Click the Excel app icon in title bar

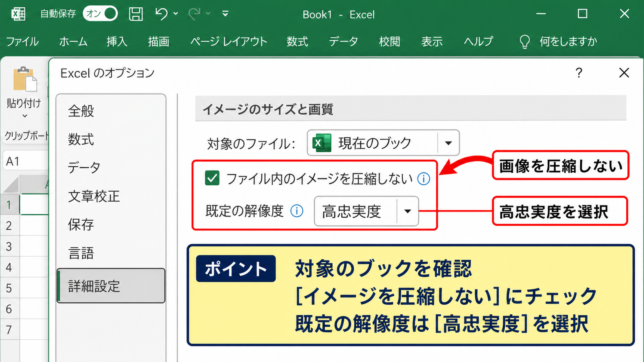18,14
